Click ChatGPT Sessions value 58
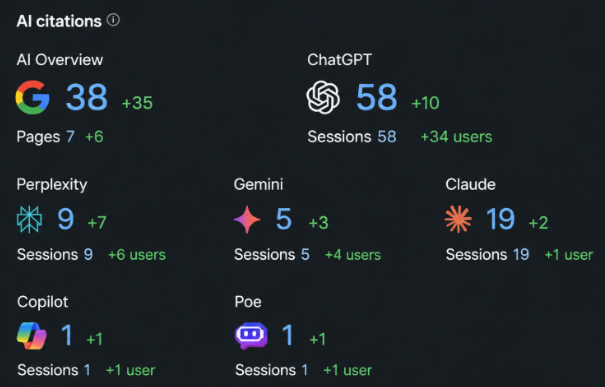The width and height of the screenshot is (605, 387). 387,137
